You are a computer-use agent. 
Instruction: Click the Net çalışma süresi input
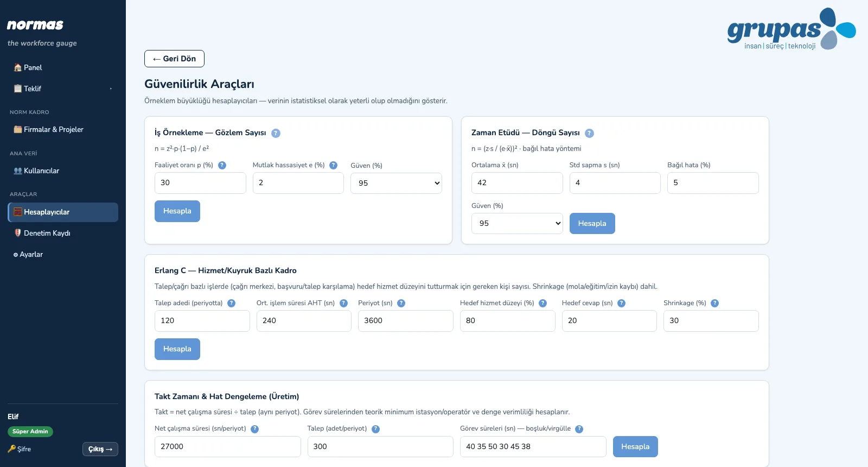coord(228,446)
